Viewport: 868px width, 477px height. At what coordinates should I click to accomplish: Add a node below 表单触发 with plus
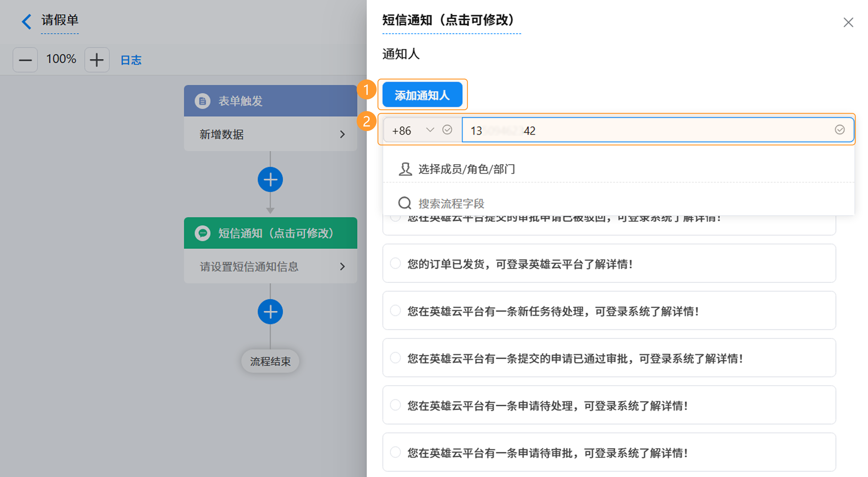tap(270, 179)
